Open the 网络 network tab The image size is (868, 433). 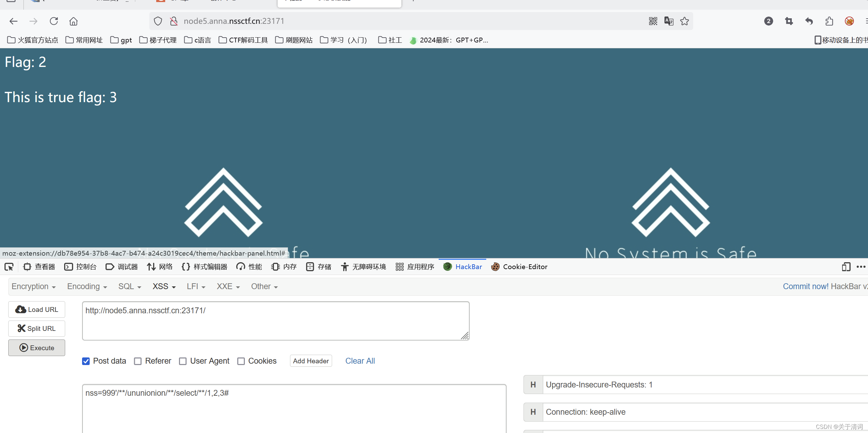click(x=160, y=267)
